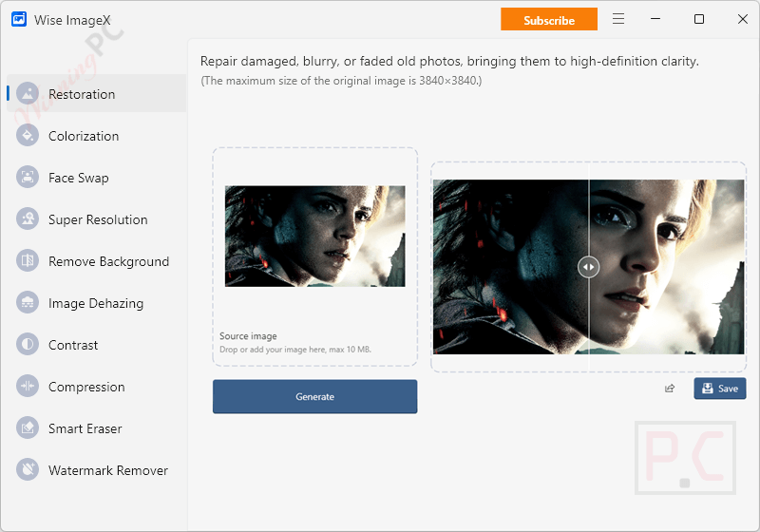Click the Compression icon

click(28, 386)
